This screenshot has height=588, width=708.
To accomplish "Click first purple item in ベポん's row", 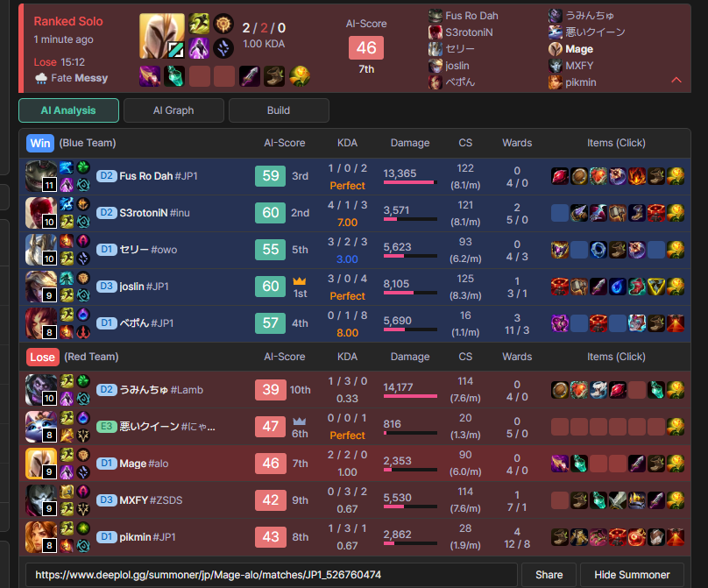I will click(560, 323).
